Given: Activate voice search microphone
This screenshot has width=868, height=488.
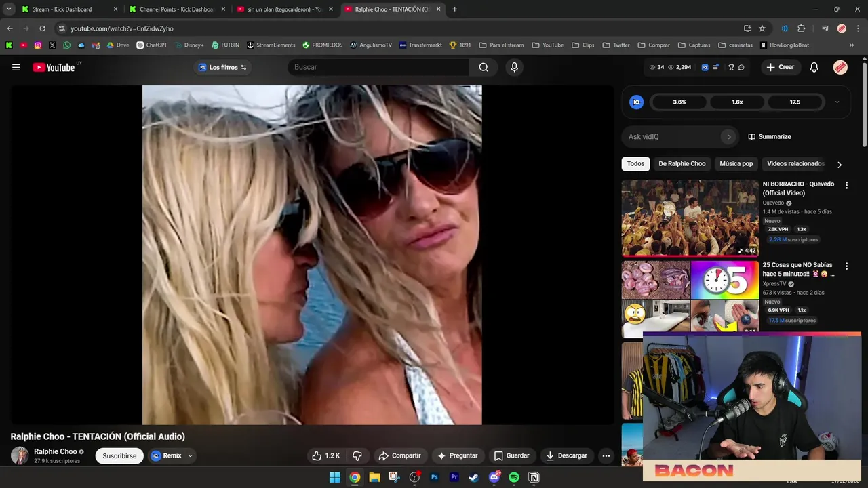Looking at the screenshot, I should tap(514, 67).
